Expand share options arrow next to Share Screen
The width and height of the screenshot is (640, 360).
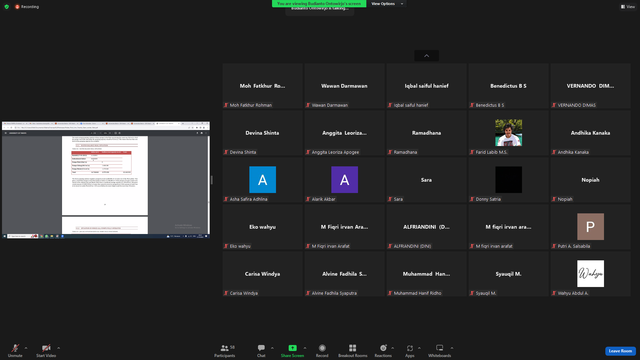305,348
